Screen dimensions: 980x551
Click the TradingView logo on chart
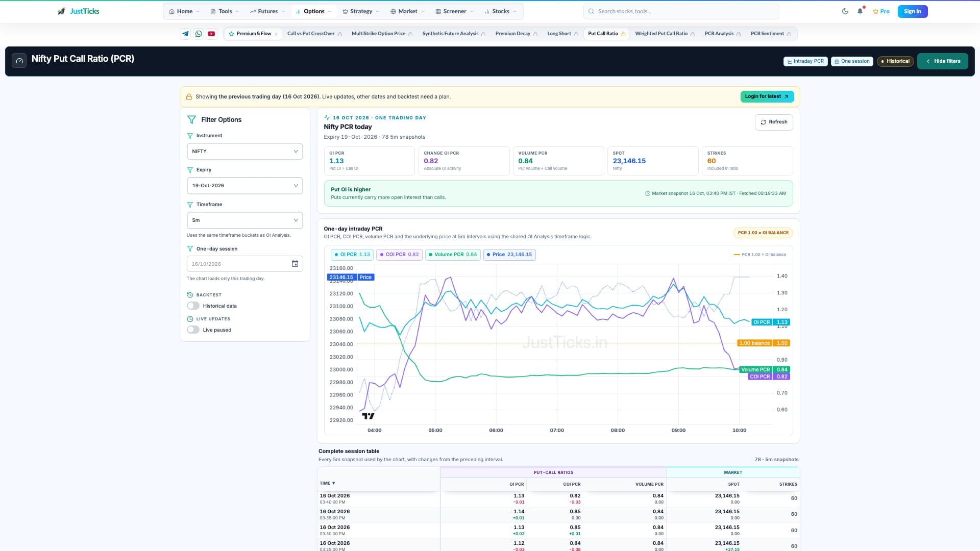tap(368, 416)
